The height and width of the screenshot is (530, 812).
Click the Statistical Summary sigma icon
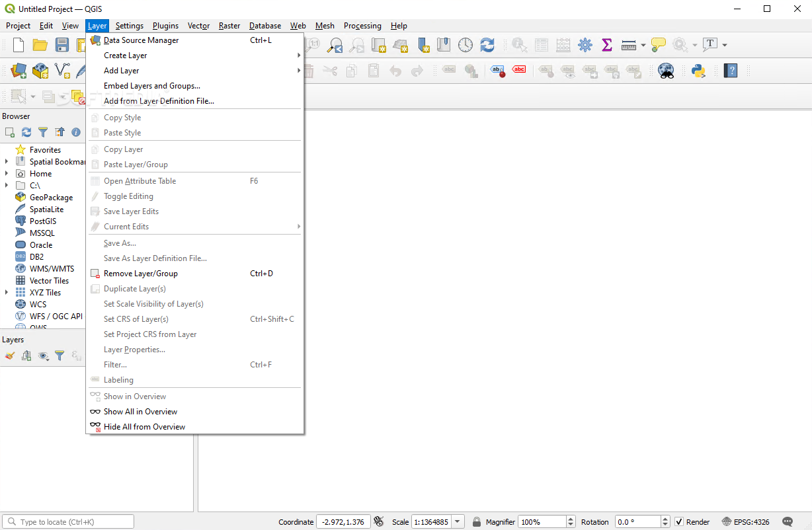click(x=606, y=45)
